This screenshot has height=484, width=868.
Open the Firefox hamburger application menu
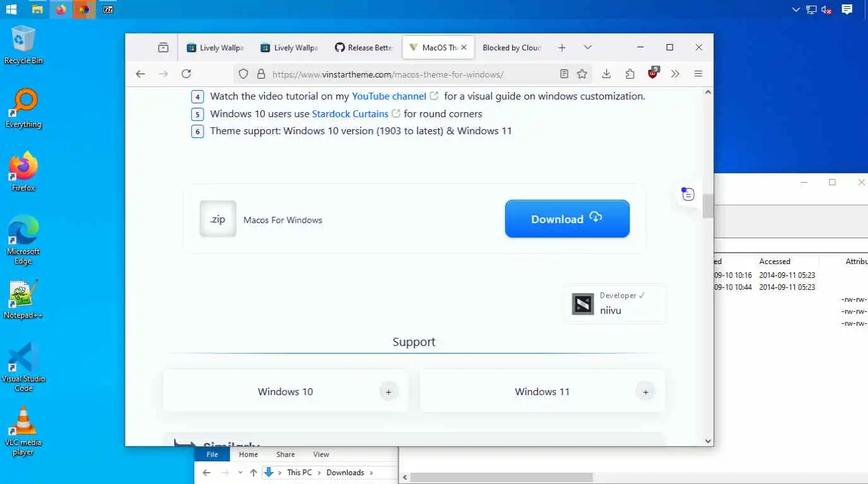pos(698,74)
